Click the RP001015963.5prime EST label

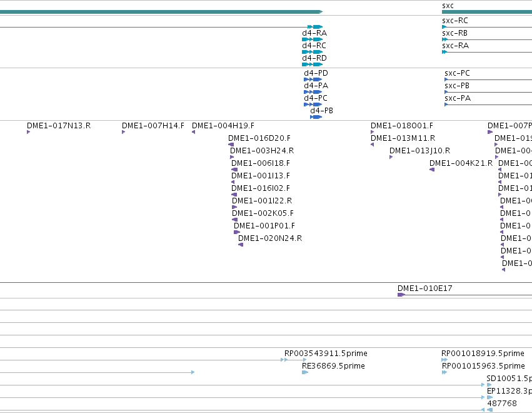483,366
